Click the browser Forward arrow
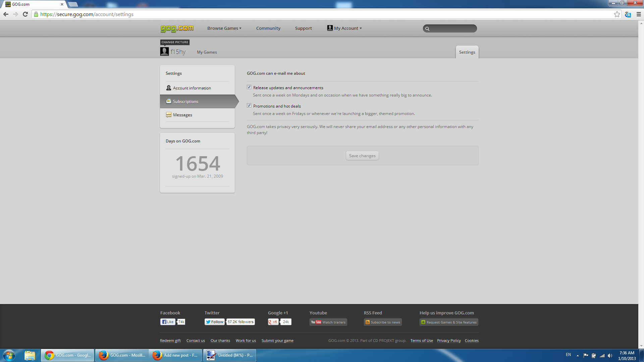Viewport: 644px width, 362px height. pyautogui.click(x=15, y=14)
